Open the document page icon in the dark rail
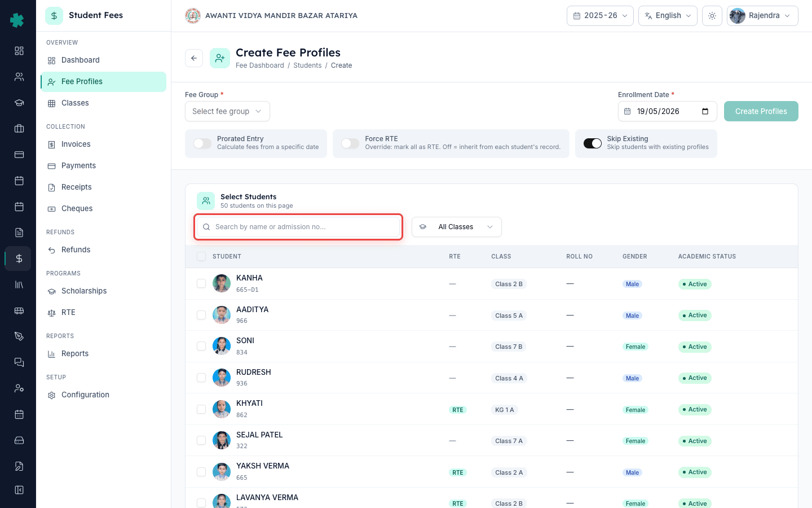The width and height of the screenshot is (812, 508). pyautogui.click(x=19, y=233)
